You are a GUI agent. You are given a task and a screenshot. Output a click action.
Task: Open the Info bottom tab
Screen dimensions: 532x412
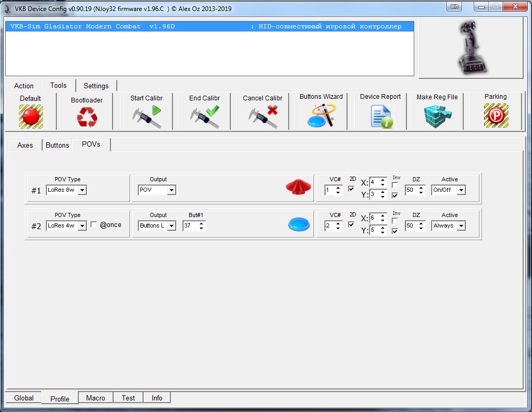point(157,398)
